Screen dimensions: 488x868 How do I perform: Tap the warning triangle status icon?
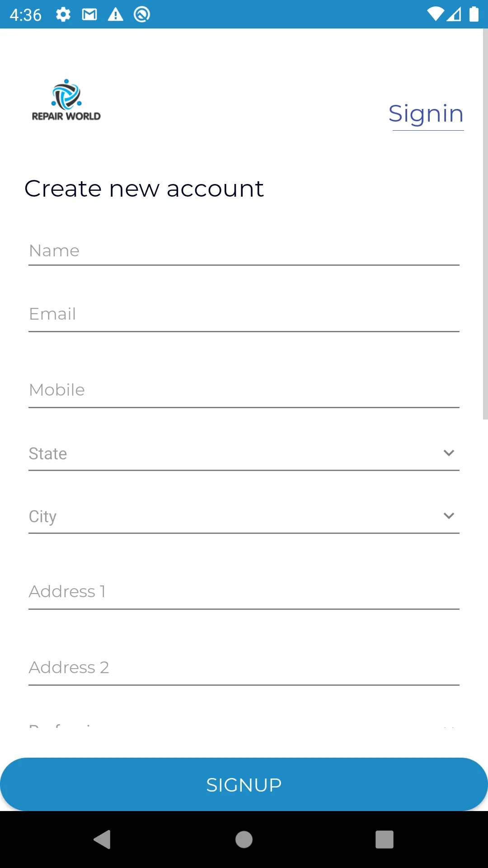click(116, 14)
